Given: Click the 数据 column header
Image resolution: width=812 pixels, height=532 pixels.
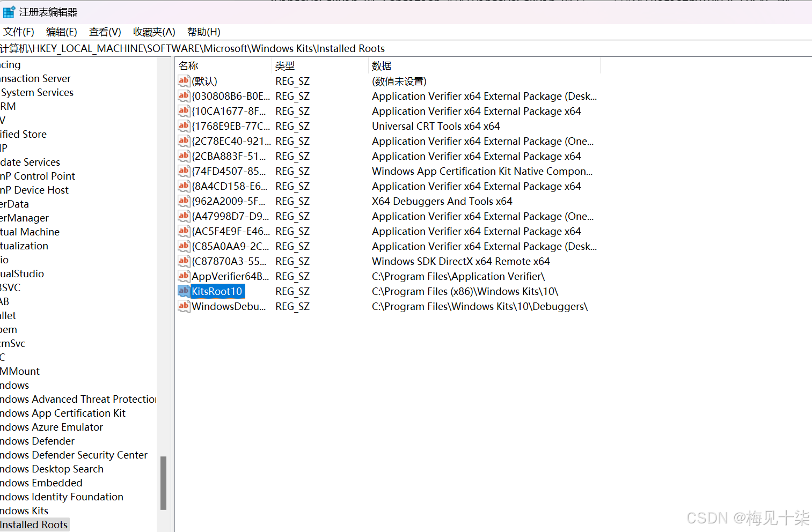Looking at the screenshot, I should [382, 65].
